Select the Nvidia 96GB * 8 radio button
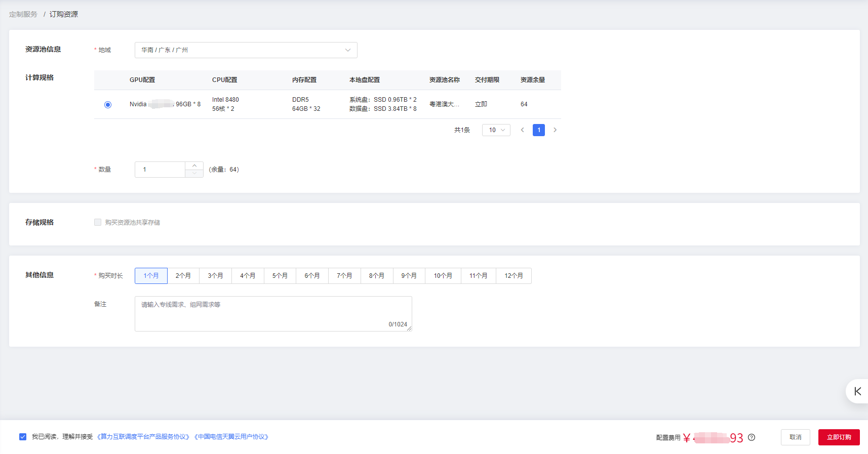The width and height of the screenshot is (868, 454). coord(108,105)
